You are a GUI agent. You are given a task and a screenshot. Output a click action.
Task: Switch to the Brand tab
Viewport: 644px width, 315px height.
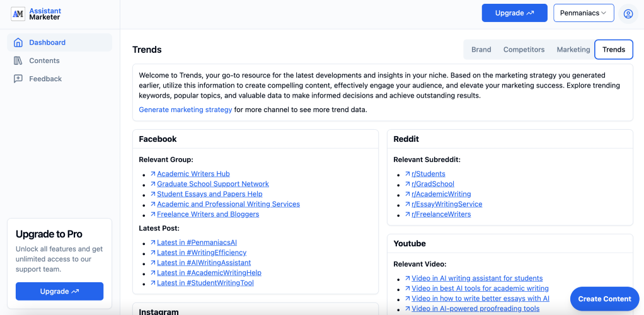pos(481,50)
